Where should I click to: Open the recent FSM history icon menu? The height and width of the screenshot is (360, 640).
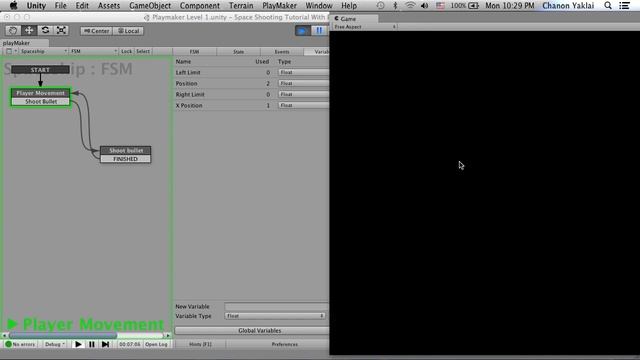[11, 51]
